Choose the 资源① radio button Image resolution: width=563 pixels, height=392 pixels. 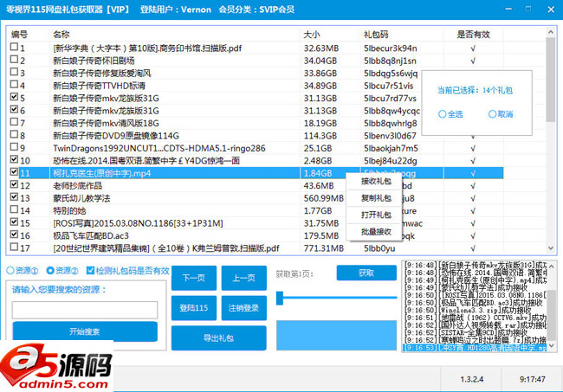[10, 271]
